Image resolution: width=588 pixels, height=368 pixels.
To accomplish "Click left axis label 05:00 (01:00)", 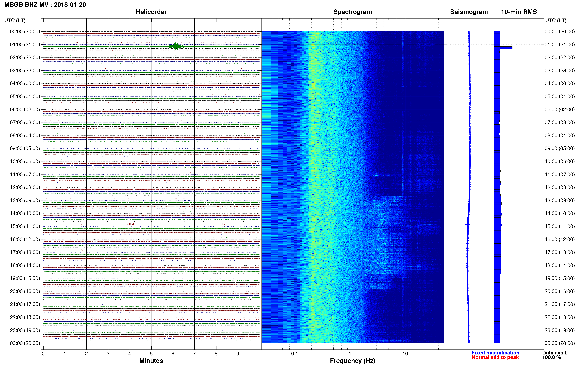I will click(x=25, y=96).
